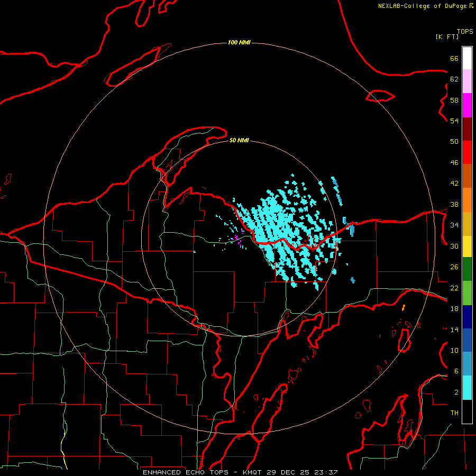Select the orange 38-42 kft swatch
Viewport: 476px width, 476px height.
click(467, 200)
